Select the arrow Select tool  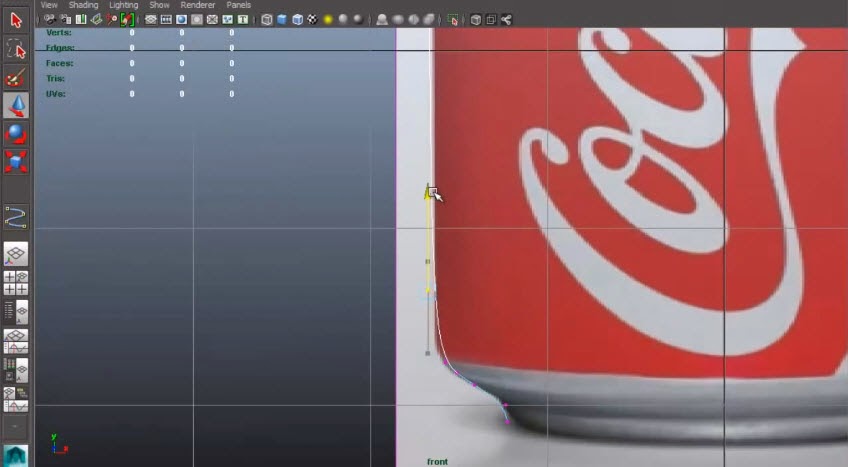coord(16,21)
